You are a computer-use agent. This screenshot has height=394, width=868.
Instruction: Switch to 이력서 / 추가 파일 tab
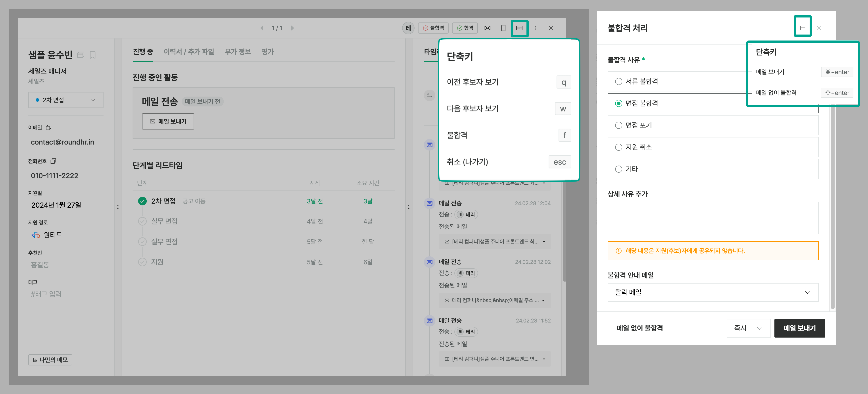point(189,52)
